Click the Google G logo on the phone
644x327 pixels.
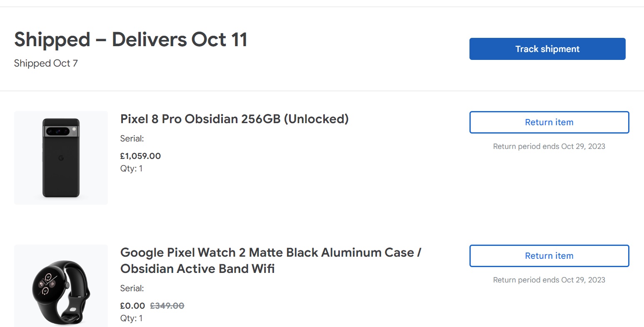61,158
